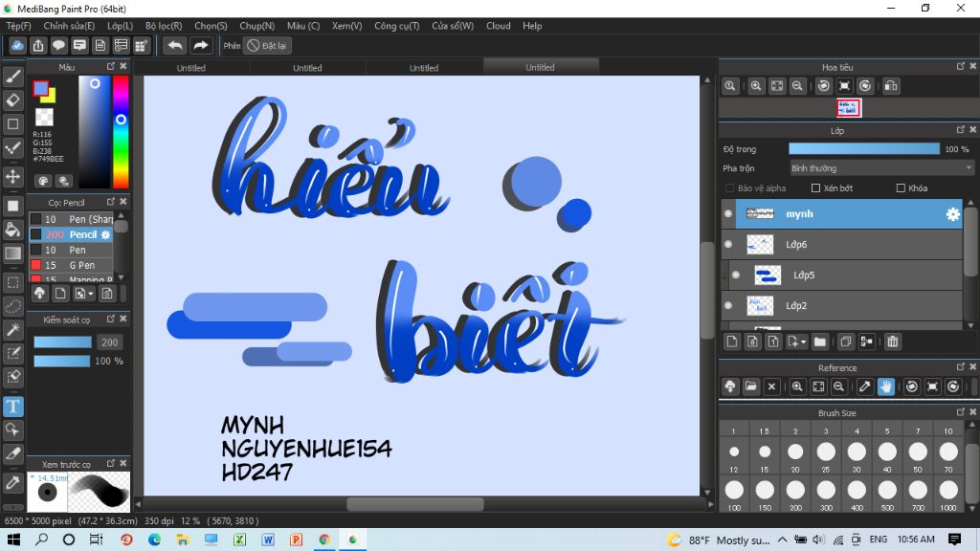
Task: Pick the eyedropper in Reference panel
Action: [865, 386]
